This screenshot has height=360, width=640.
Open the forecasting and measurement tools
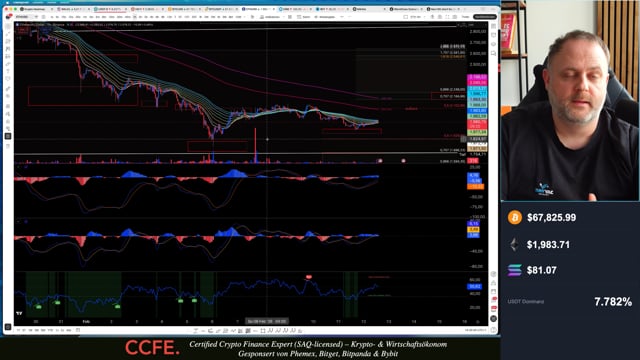click(8, 56)
